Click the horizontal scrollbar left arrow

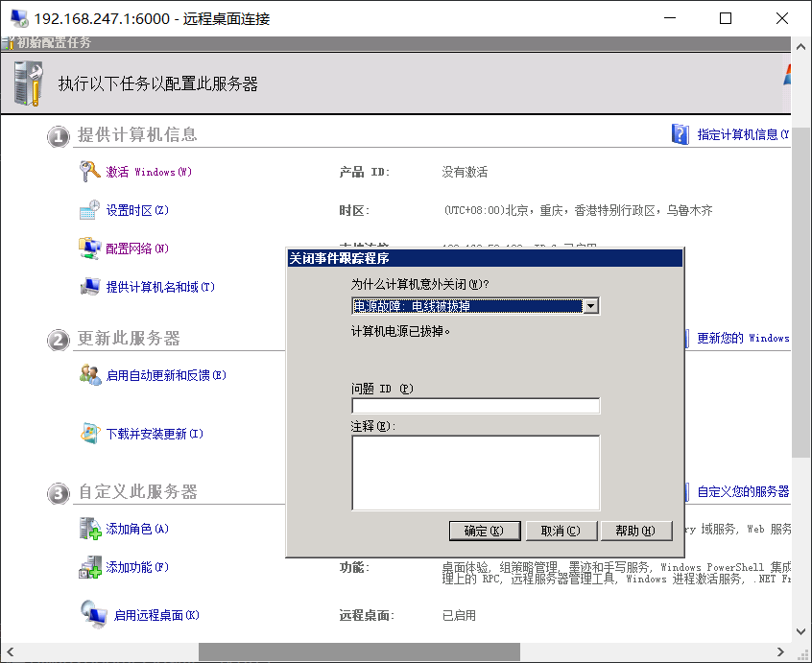click(10, 651)
